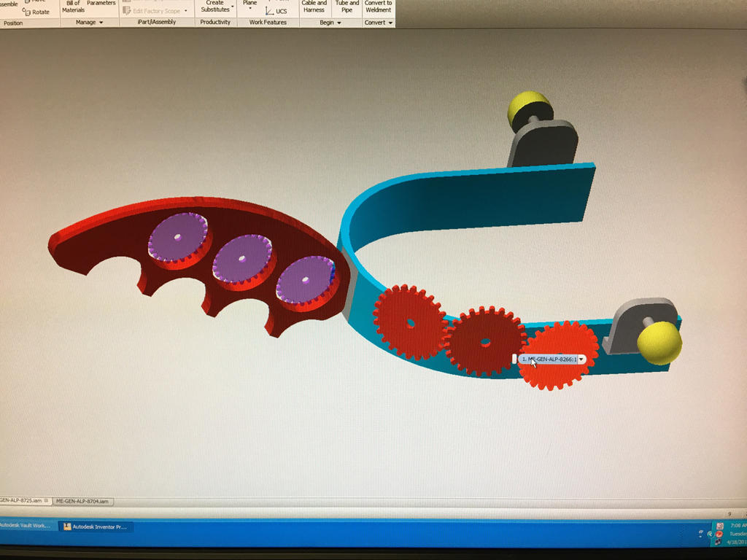
Task: Select the middle purple gear in red plate
Action: click(x=243, y=259)
